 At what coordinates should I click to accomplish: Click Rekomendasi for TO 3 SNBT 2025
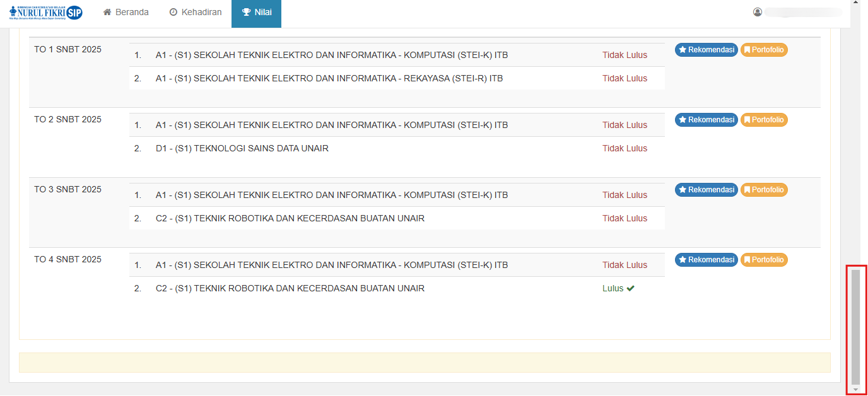point(706,190)
